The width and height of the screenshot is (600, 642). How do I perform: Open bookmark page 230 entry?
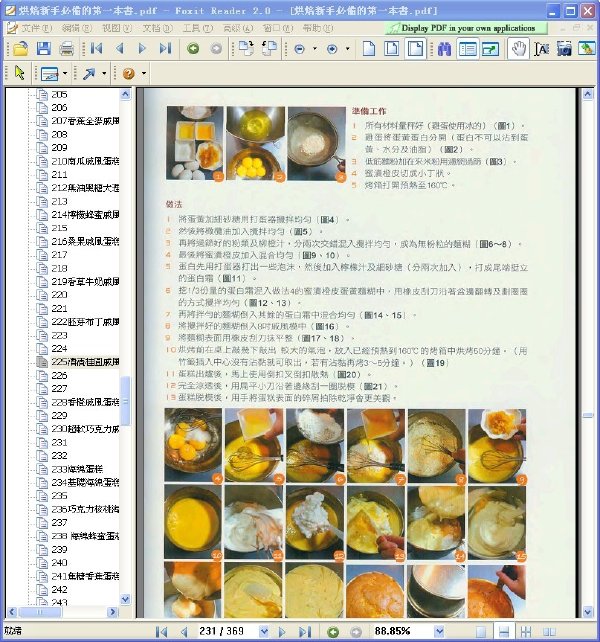click(85, 429)
